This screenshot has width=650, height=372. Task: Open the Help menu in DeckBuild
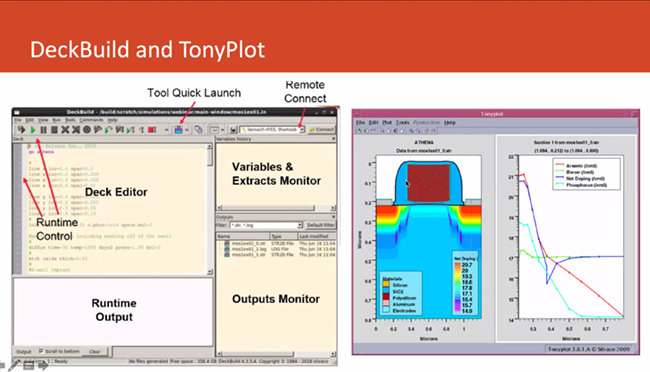click(112, 120)
